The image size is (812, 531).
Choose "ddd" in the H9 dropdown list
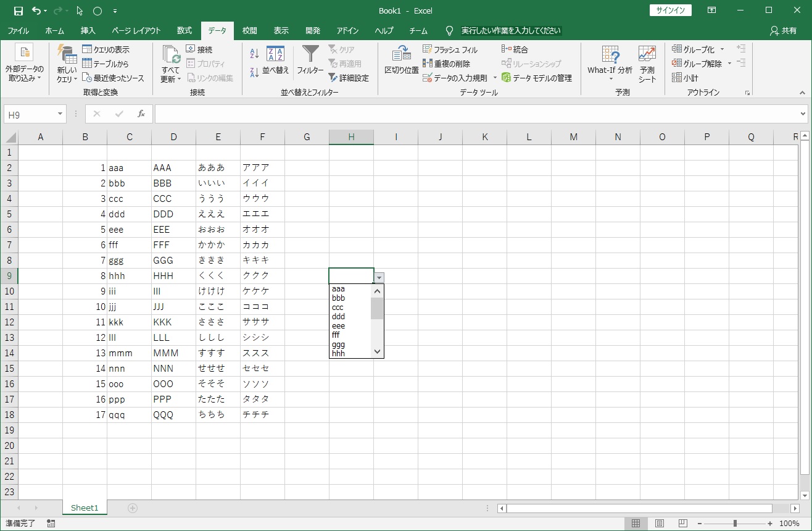click(350, 317)
